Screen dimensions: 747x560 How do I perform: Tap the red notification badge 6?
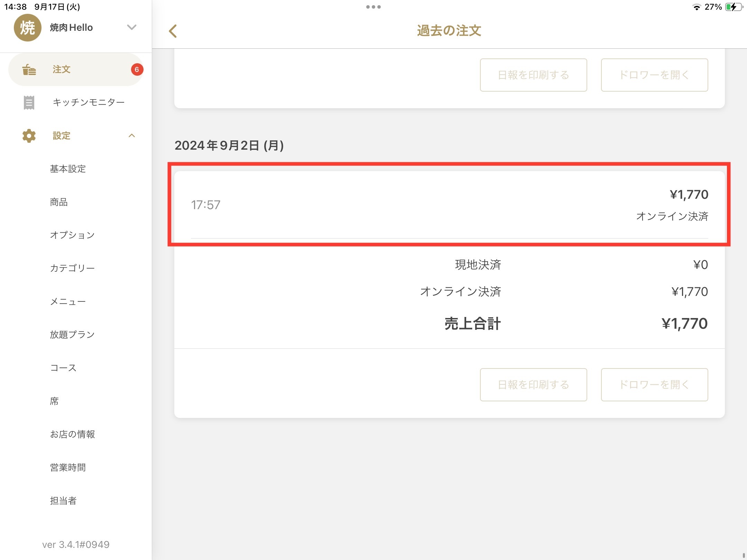click(137, 69)
